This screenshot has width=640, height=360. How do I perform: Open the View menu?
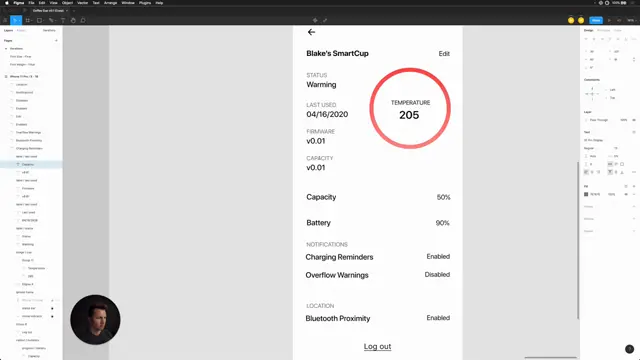53,3
